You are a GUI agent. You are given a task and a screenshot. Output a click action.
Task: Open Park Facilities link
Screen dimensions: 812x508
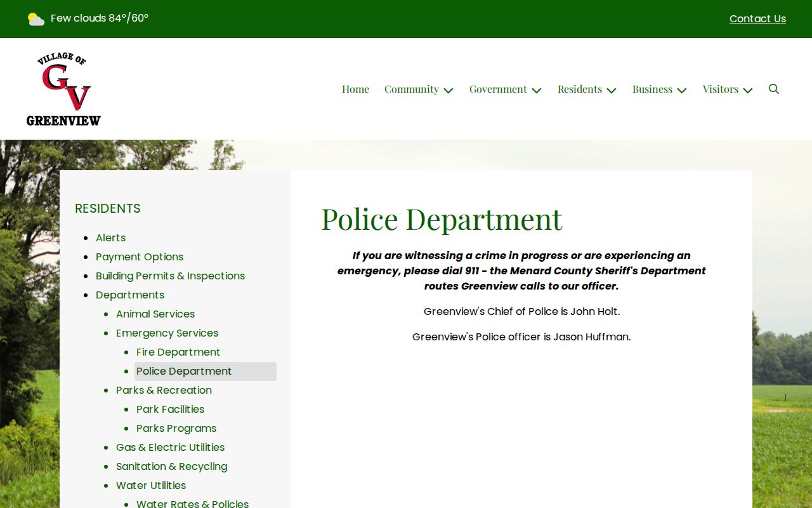click(170, 409)
